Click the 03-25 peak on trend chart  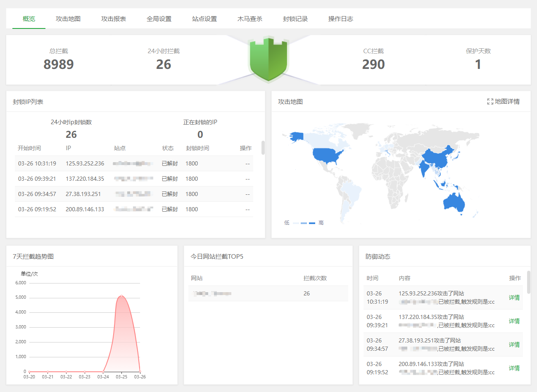point(121,295)
